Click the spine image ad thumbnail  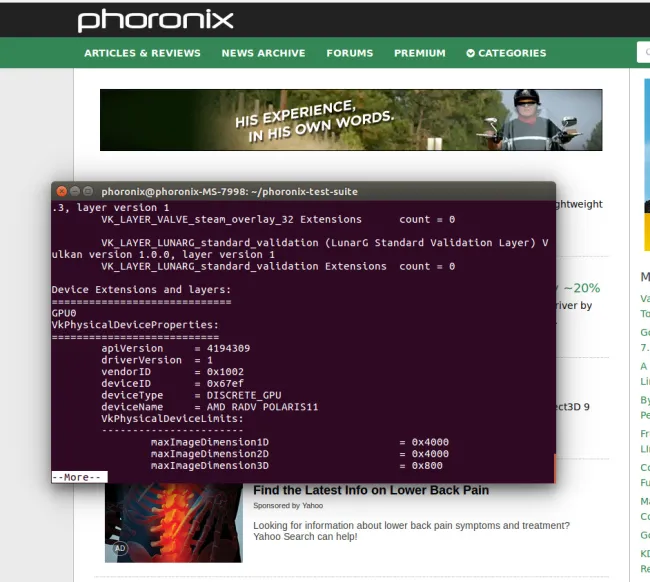(173, 522)
